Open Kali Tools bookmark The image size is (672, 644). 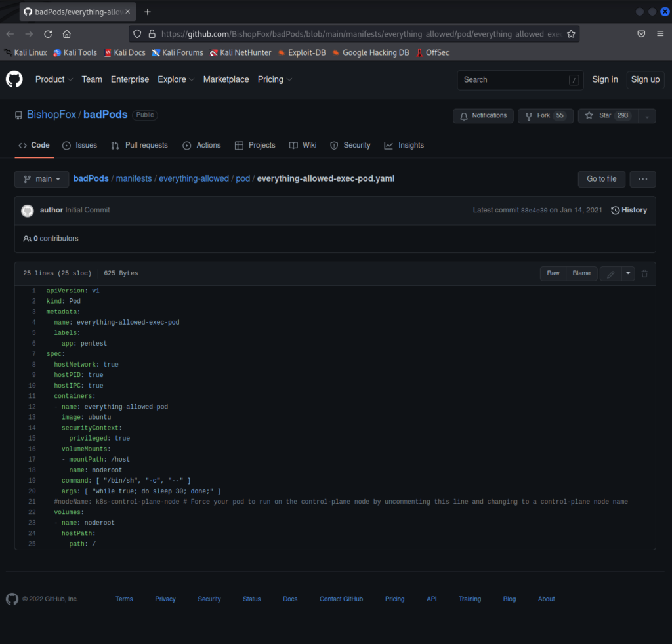(75, 52)
